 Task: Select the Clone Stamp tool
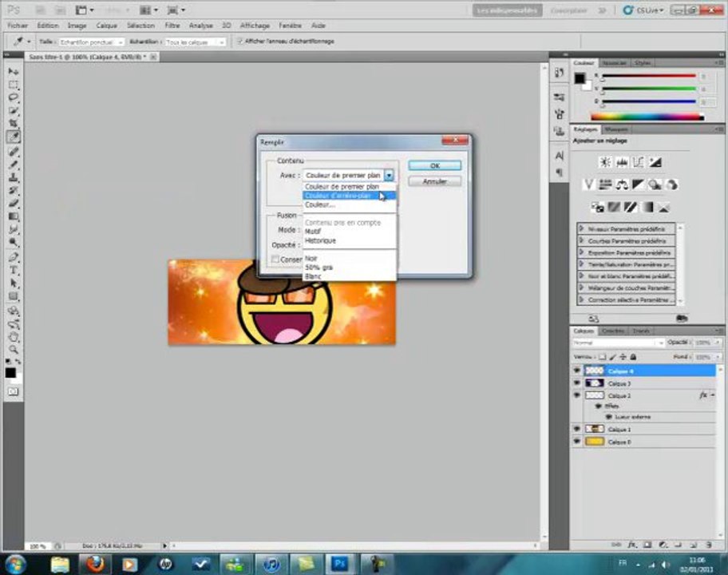[x=14, y=177]
